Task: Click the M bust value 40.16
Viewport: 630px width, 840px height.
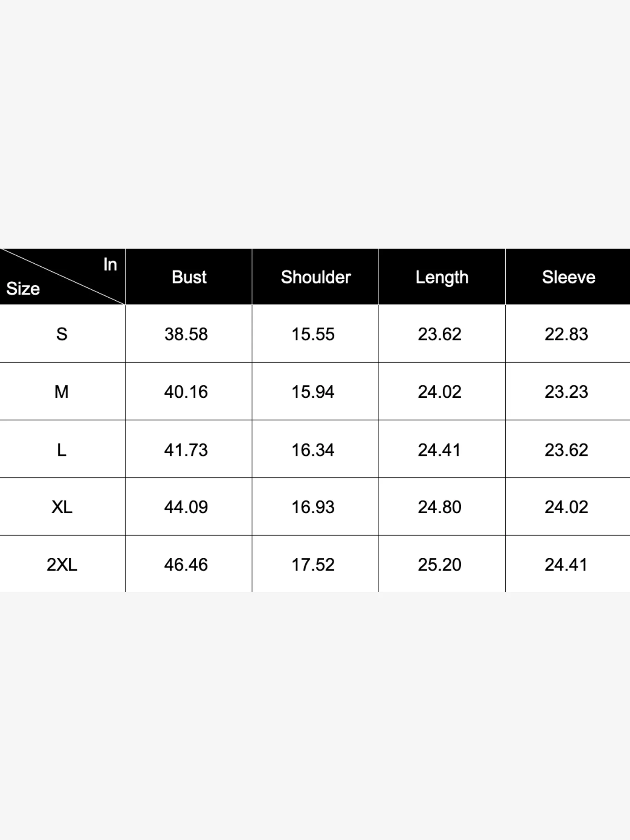Action: (186, 392)
